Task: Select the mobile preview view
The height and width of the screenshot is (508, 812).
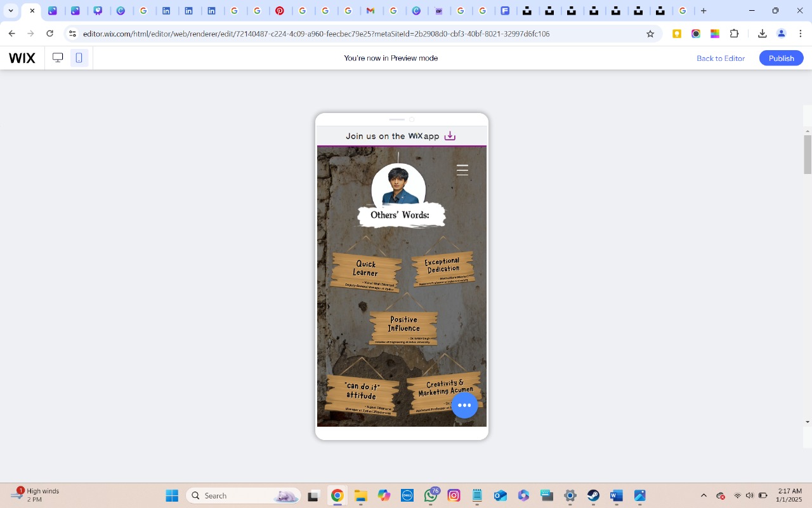Action: click(x=79, y=58)
